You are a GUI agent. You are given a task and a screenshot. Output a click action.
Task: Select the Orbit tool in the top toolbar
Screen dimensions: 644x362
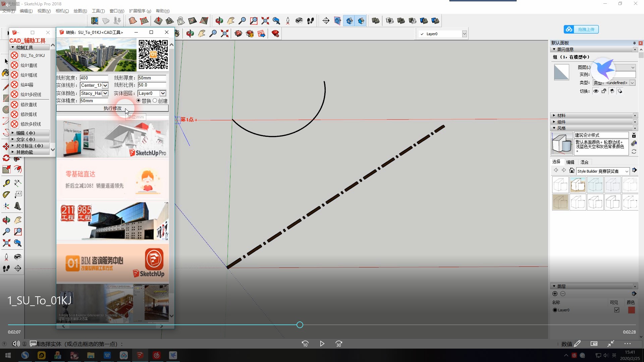coord(219,21)
